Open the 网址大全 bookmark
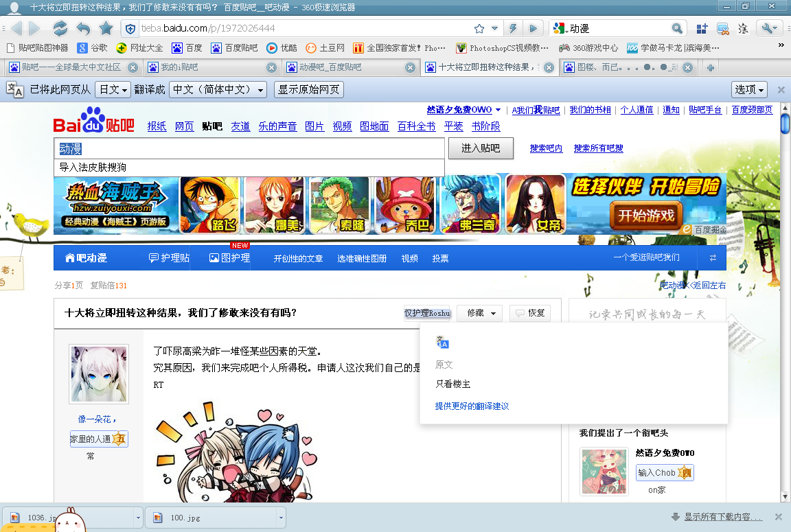The width and height of the screenshot is (791, 532). (x=139, y=48)
